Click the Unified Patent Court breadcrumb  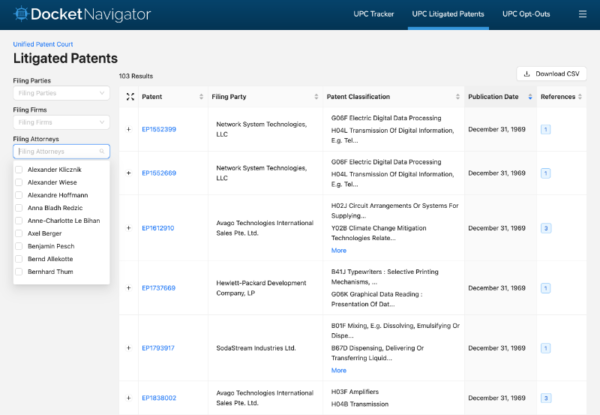click(x=42, y=45)
